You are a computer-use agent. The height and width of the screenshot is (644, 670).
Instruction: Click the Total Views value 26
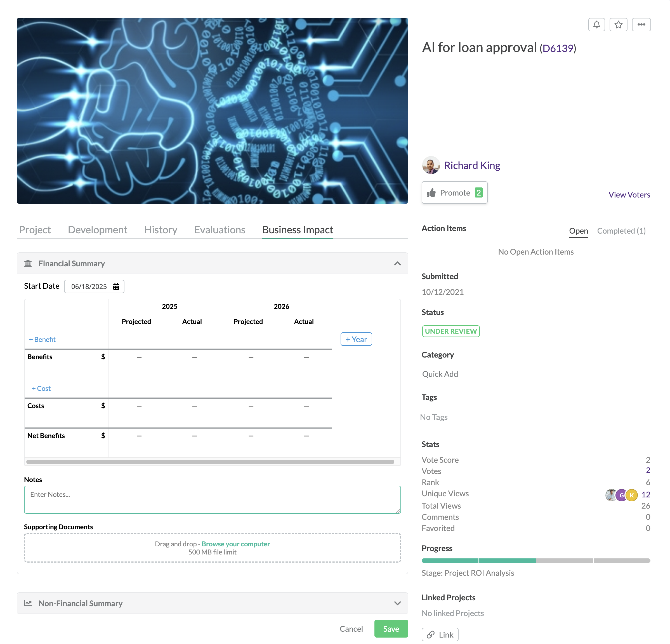pos(645,506)
